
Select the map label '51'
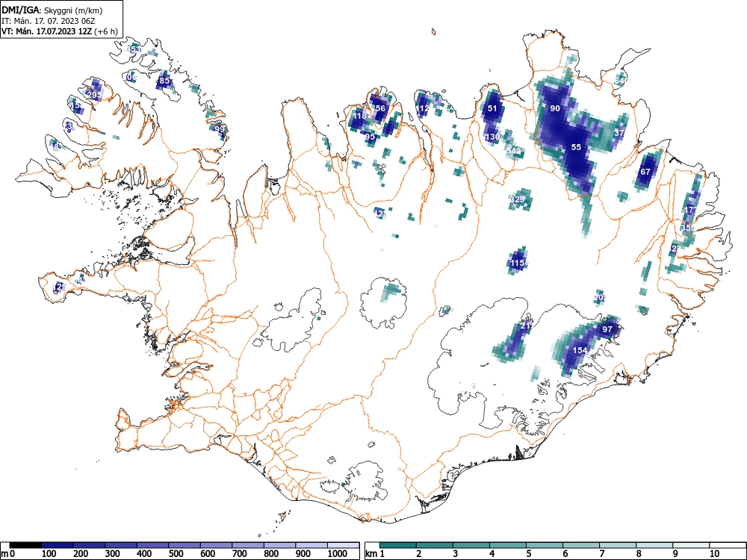[492, 108]
